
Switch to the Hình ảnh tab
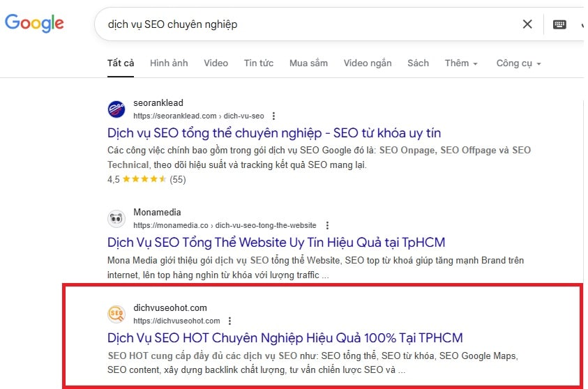[x=169, y=63]
